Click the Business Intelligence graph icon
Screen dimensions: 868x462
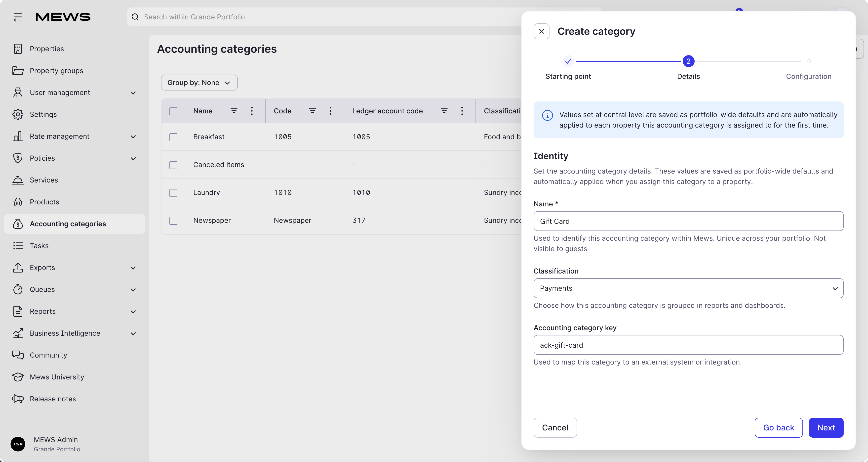(x=18, y=333)
